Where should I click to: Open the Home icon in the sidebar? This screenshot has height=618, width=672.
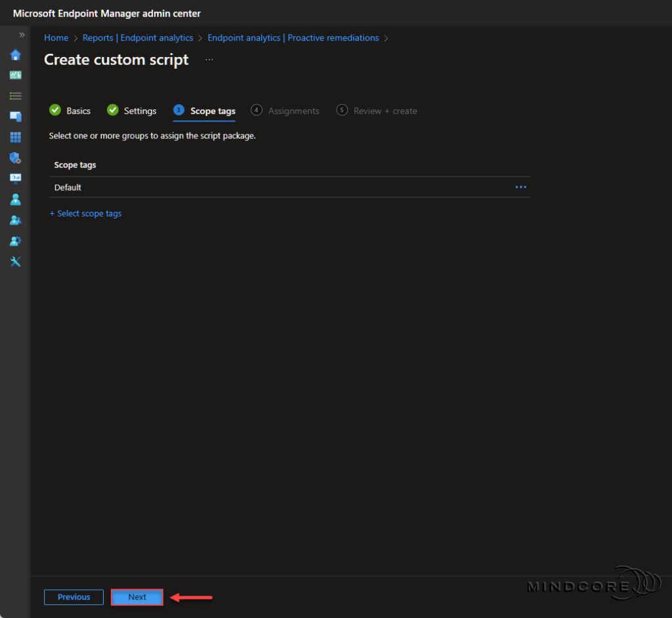point(15,55)
